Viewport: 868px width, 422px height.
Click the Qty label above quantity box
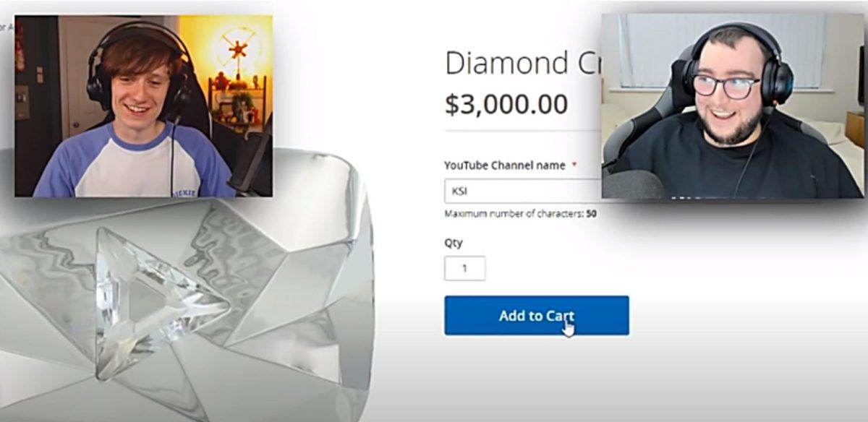click(454, 243)
